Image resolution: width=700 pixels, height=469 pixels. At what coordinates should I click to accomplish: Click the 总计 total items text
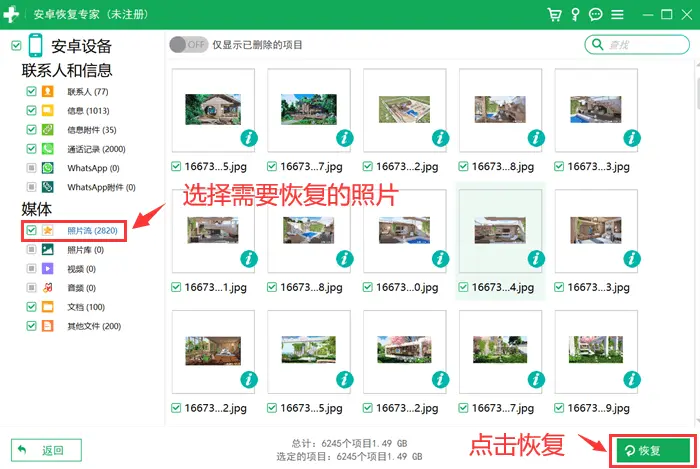[349, 444]
